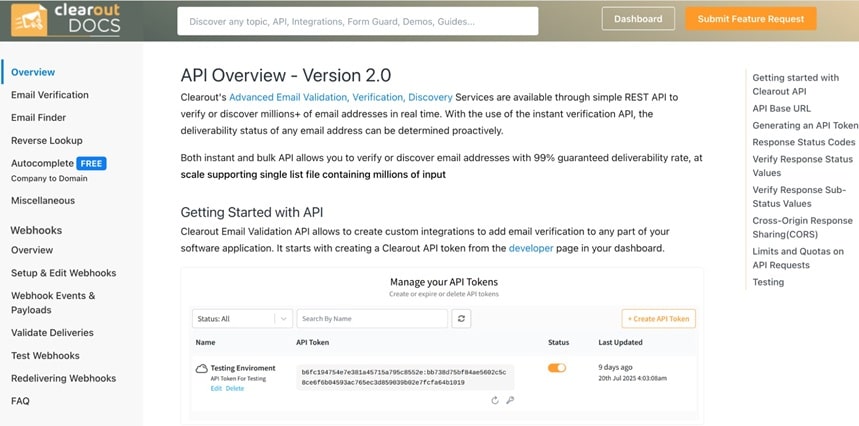Open Email Finder sidebar item

pyautogui.click(x=38, y=118)
